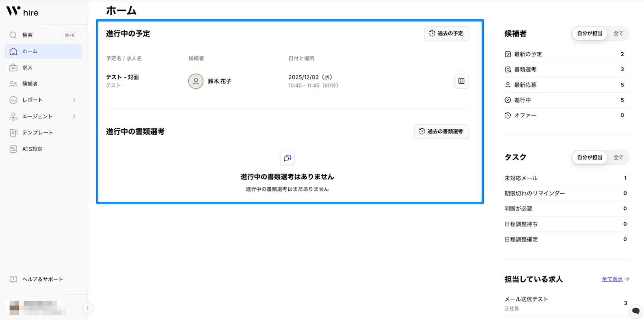644x320 pixels.
Task: Go to the ホーム menu item
Action: [x=43, y=52]
